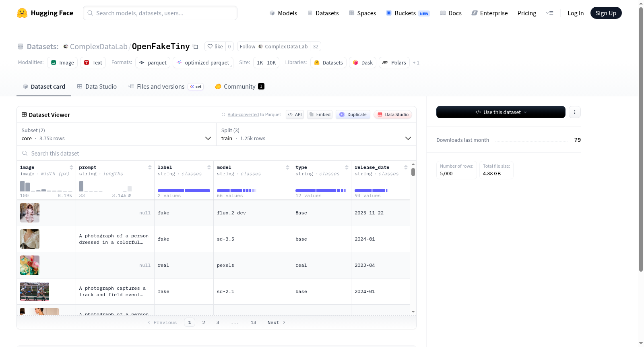644x347 pixels.
Task: Sort the release_date column
Action: coord(406,167)
